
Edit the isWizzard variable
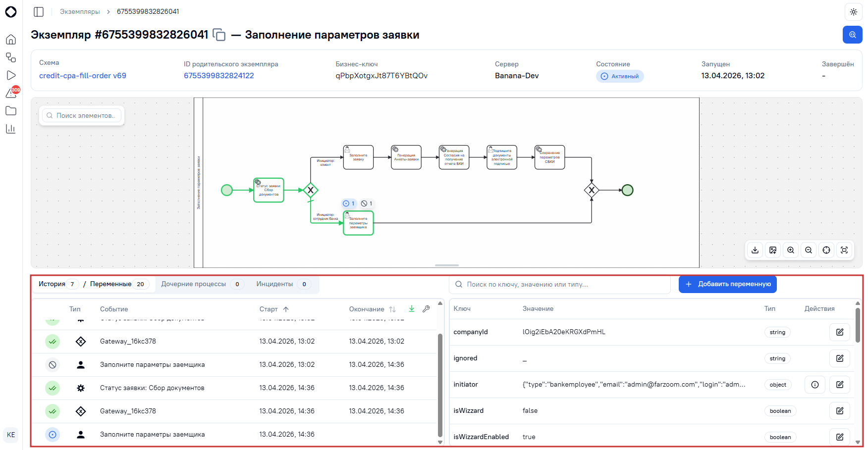pyautogui.click(x=840, y=411)
